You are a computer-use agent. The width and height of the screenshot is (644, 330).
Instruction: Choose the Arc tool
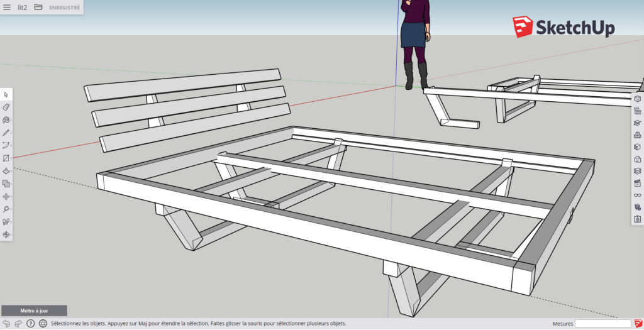tap(6, 146)
